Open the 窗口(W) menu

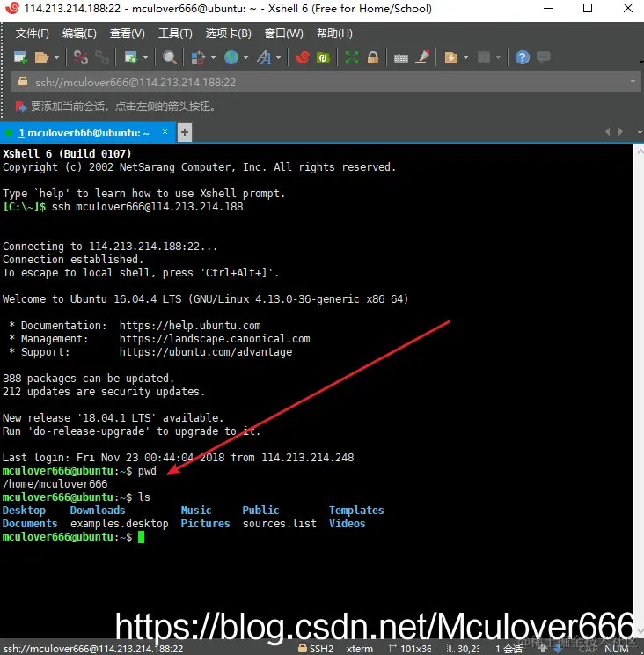(x=284, y=33)
